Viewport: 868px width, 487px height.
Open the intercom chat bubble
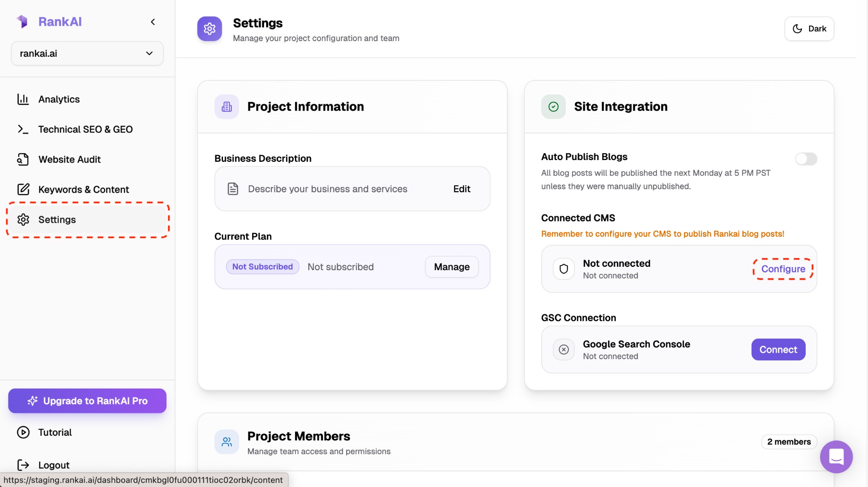pyautogui.click(x=836, y=457)
